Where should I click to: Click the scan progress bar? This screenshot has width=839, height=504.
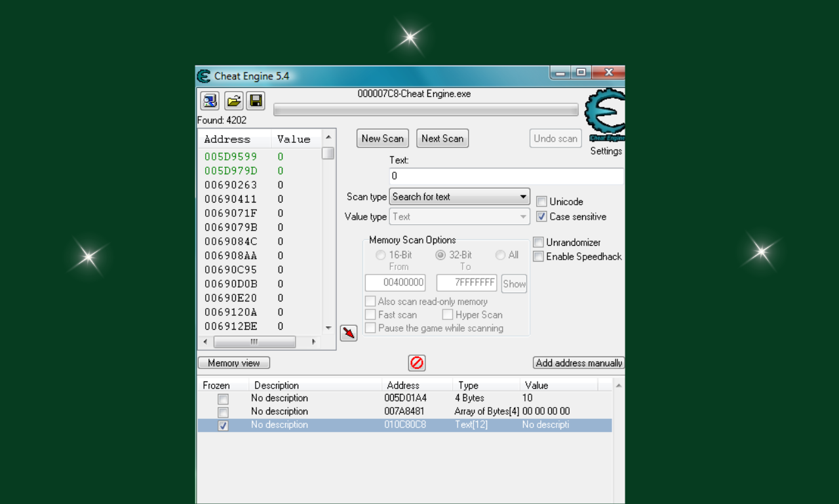(426, 109)
